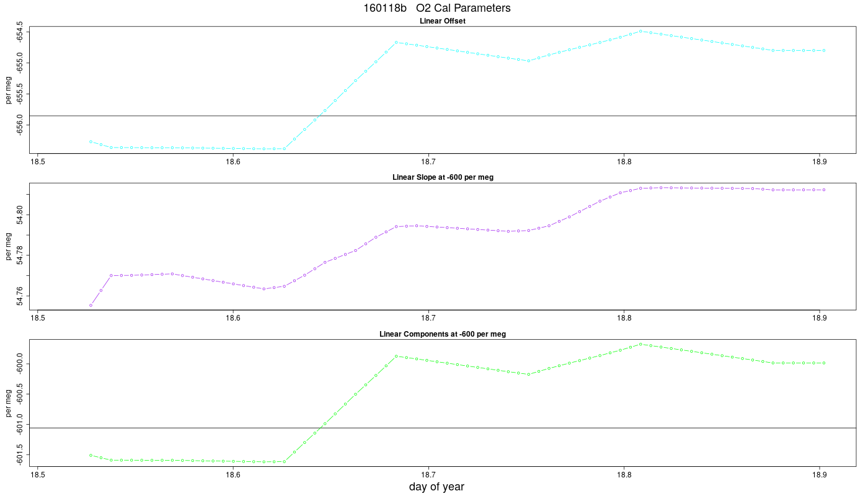868x496 pixels.
Task: Select the 'Linear Components at -600 per meg' title
Action: tap(443, 334)
